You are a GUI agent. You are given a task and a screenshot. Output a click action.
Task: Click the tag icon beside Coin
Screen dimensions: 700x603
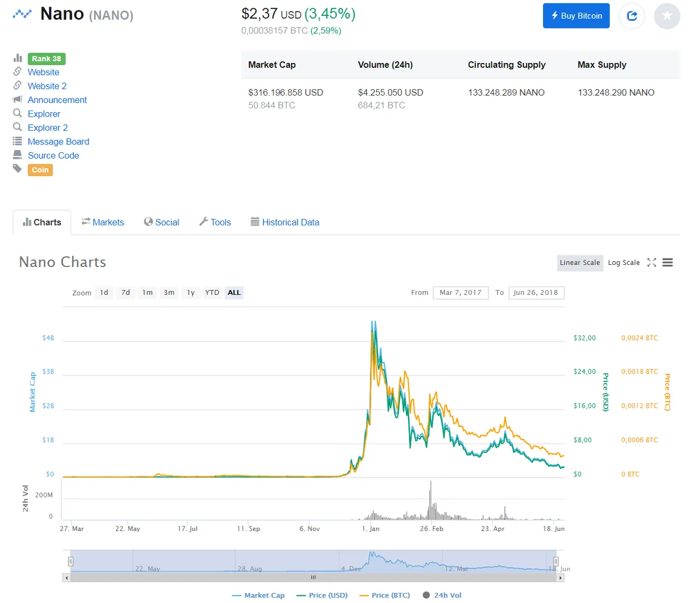17,169
